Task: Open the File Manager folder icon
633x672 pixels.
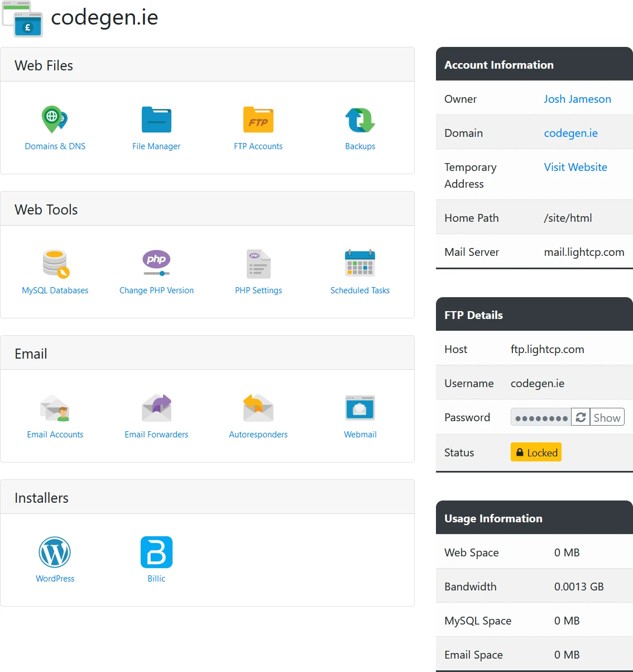Action: 156,120
